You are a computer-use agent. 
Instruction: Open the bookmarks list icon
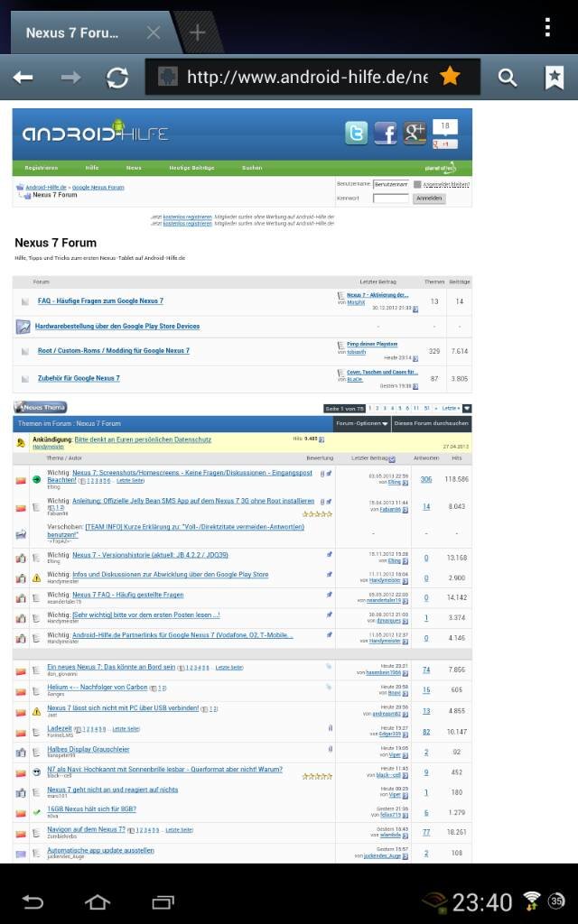(554, 78)
